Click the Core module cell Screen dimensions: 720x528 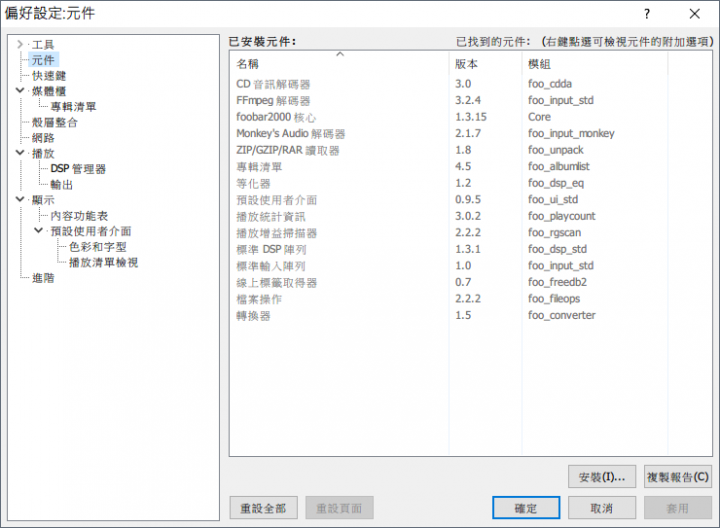tap(539, 117)
